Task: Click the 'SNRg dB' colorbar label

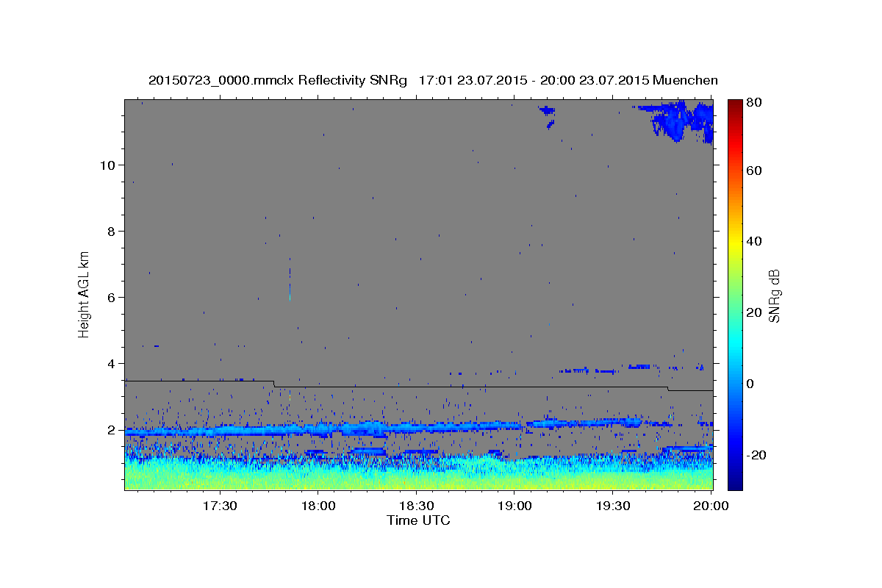Action: (x=774, y=296)
